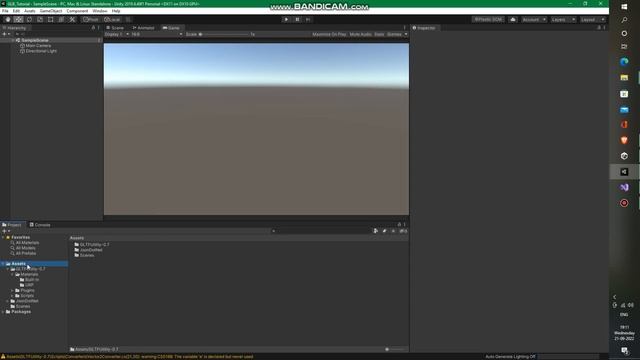Select All Materials favorite
The image size is (640, 360).
(27, 242)
